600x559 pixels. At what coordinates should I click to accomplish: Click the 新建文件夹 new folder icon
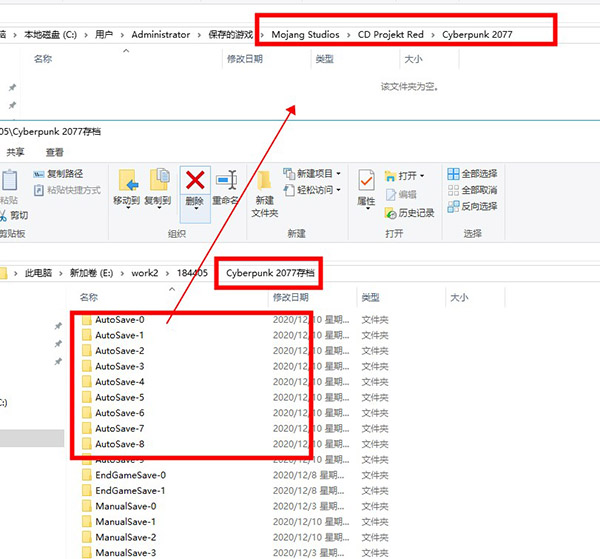pos(264,180)
